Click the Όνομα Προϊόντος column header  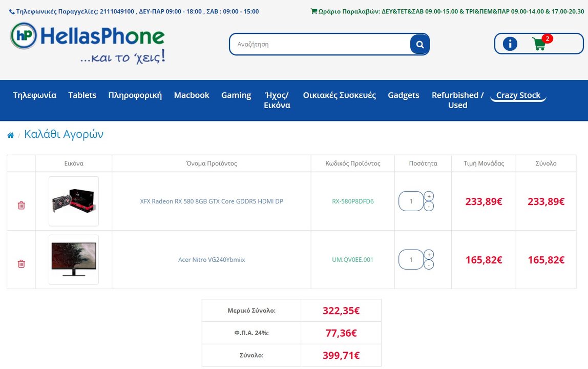coord(212,163)
